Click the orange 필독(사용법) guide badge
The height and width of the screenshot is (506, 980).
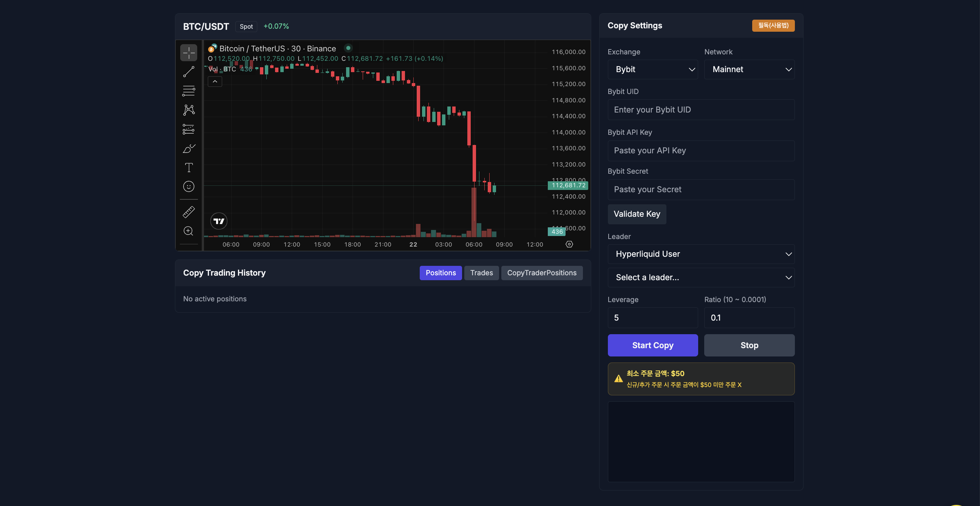point(773,25)
